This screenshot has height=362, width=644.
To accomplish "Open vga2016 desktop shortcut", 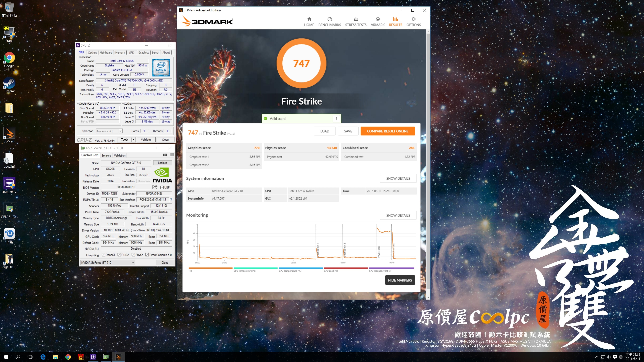I will (9, 261).
